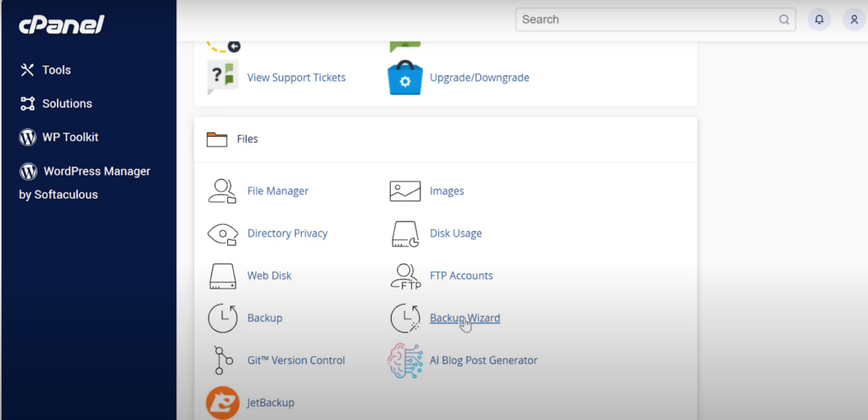Open the Backup link
This screenshot has width=868, height=420.
(x=265, y=318)
